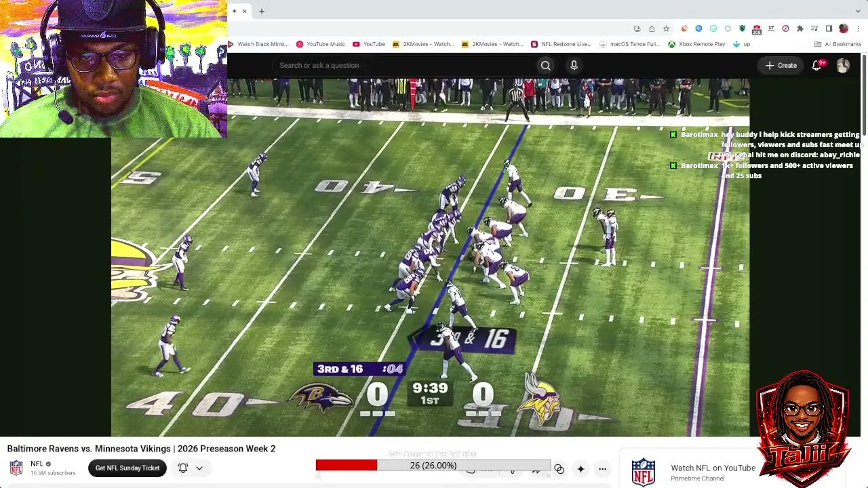
Task: Open the YouTube Music bookmark
Action: [321, 44]
